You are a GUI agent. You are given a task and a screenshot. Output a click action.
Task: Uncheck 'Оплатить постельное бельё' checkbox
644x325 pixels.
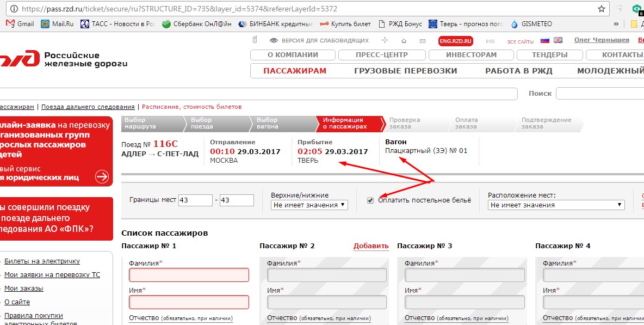pyautogui.click(x=370, y=200)
